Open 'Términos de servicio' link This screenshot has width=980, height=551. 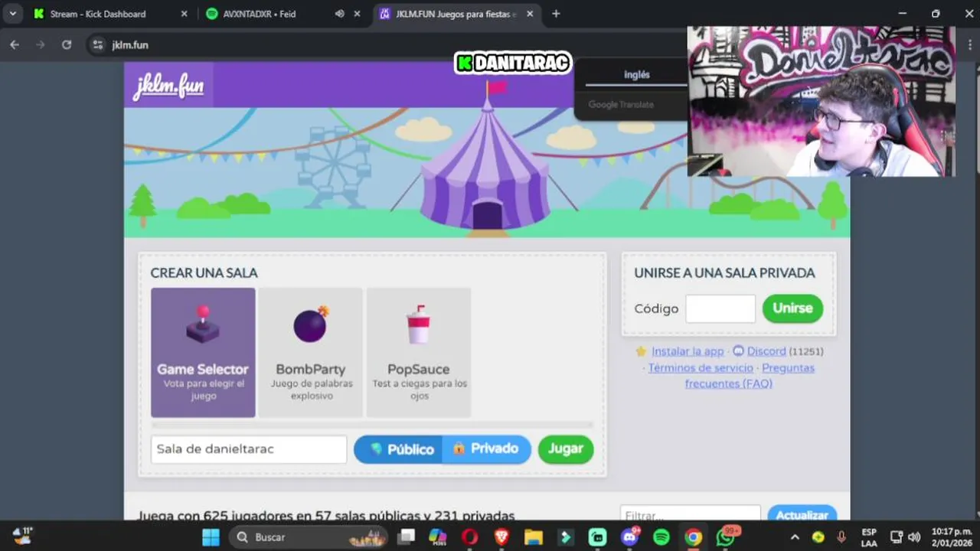point(701,368)
